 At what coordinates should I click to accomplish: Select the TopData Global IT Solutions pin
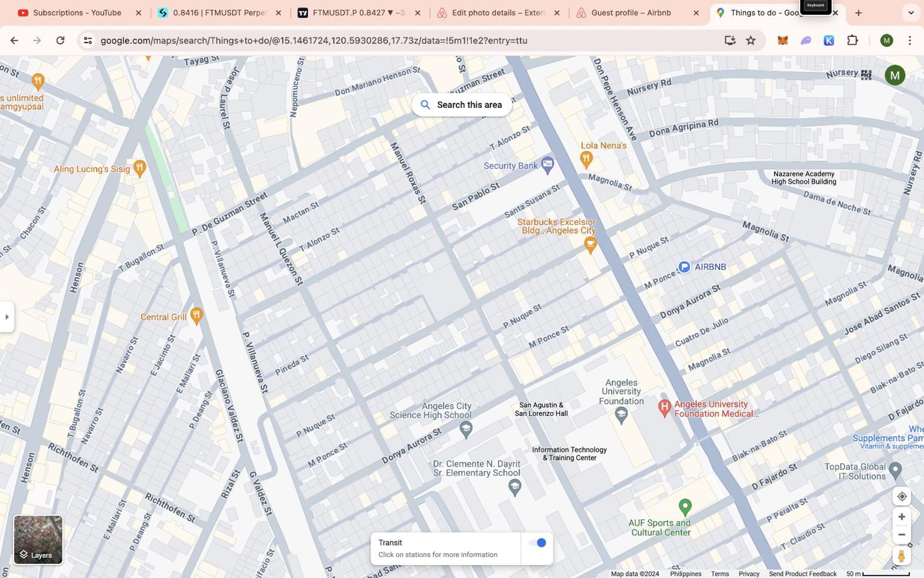(x=895, y=471)
